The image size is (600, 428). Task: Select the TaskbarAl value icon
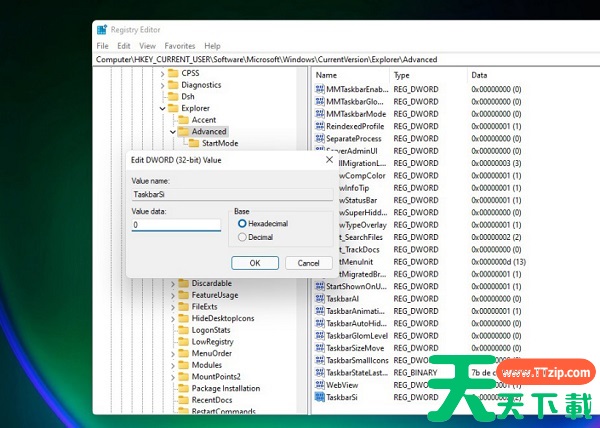[320, 298]
